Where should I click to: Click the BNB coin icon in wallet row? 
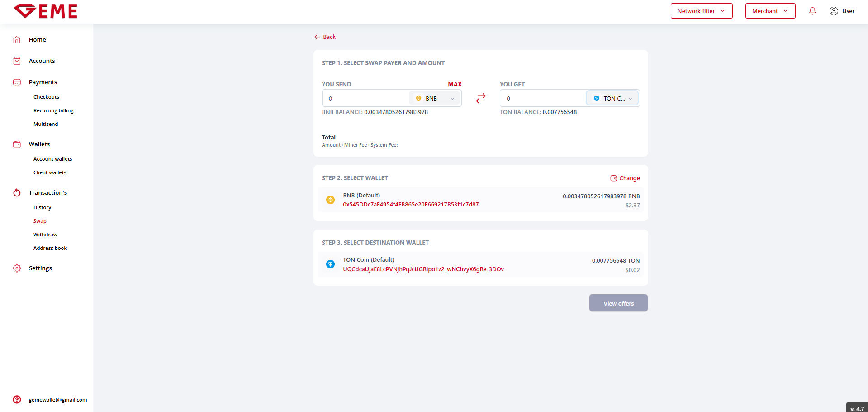click(331, 200)
